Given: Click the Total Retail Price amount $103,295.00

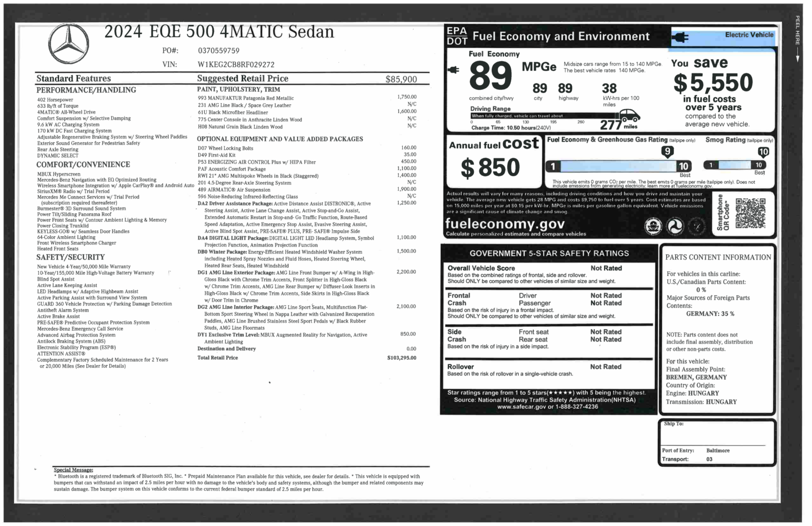Looking at the screenshot, I should 401,358.
